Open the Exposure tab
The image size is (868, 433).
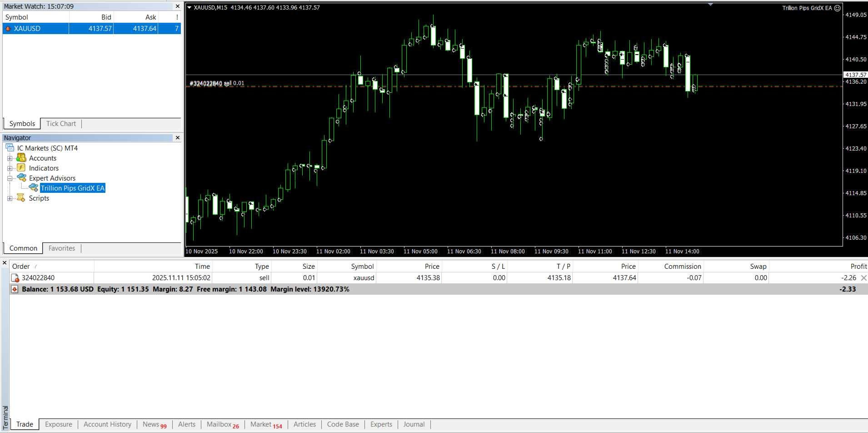tap(59, 424)
